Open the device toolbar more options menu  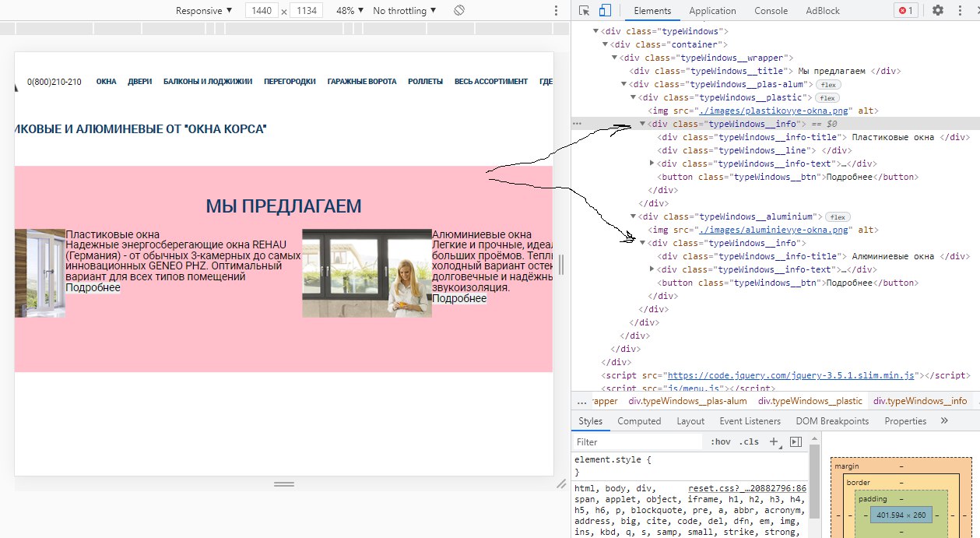coord(556,10)
